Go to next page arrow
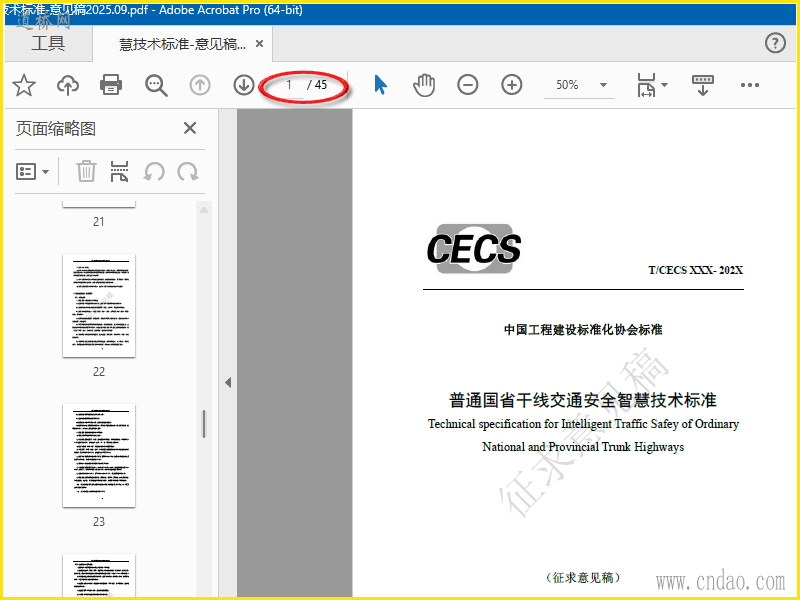800x600 pixels. [244, 85]
